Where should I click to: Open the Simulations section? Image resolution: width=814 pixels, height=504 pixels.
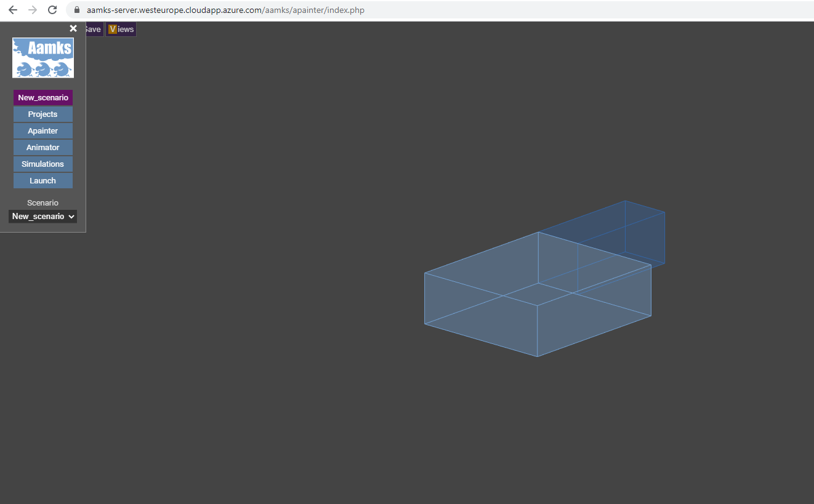coord(43,164)
